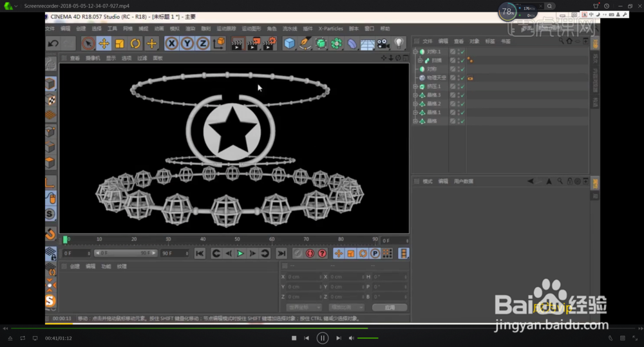Click the spline Pen tool icon
Viewport: 644px width, 347px height.
[x=305, y=44]
